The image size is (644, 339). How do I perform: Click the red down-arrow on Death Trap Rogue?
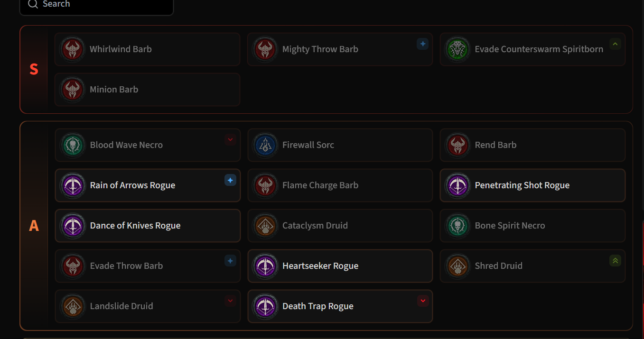pyautogui.click(x=423, y=301)
